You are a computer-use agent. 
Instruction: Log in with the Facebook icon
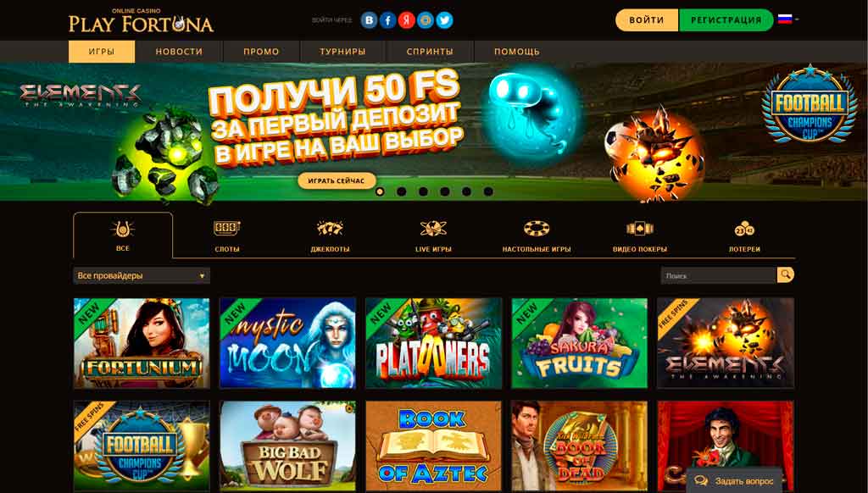point(388,20)
